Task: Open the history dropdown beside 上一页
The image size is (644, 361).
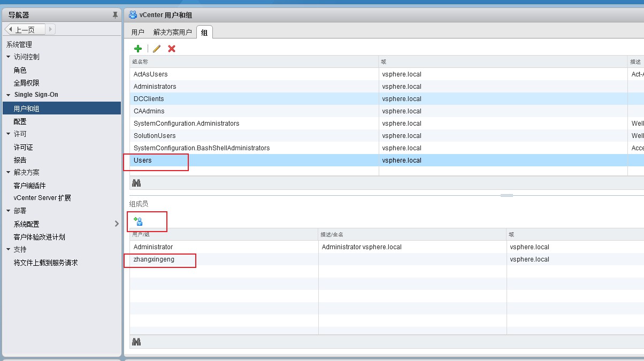Action: [50, 29]
